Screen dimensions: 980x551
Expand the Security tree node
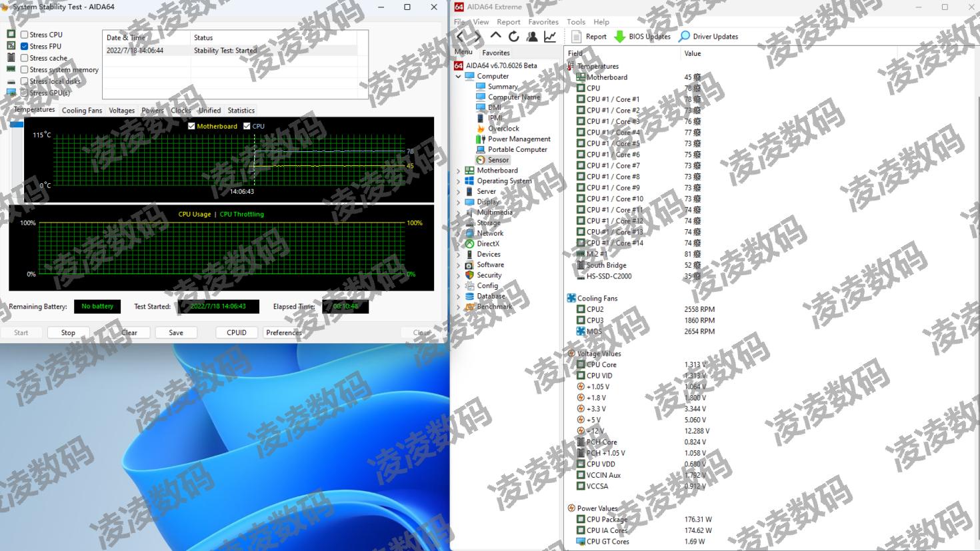point(458,275)
